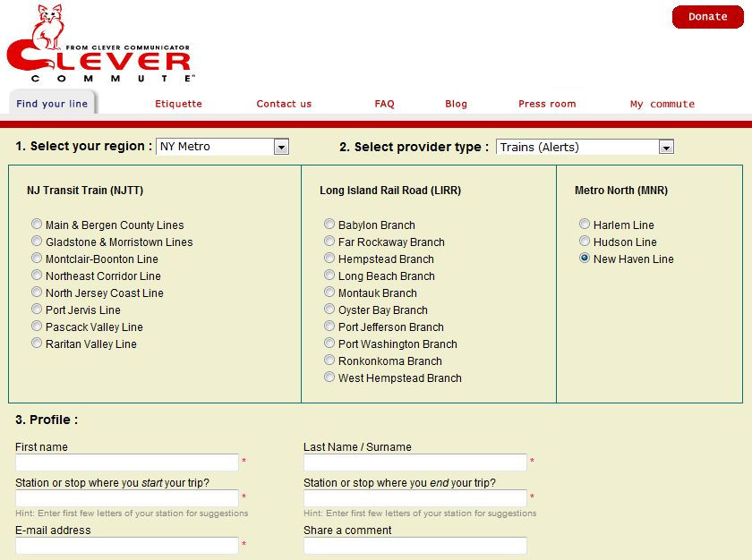Choose Oyster Bay Branch radio button

click(329, 309)
